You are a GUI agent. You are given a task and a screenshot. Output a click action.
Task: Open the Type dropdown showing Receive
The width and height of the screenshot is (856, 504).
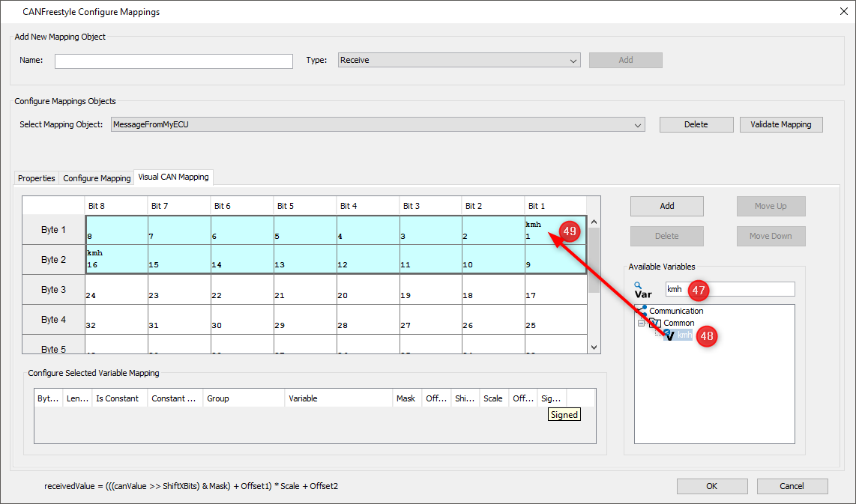pyautogui.click(x=459, y=60)
